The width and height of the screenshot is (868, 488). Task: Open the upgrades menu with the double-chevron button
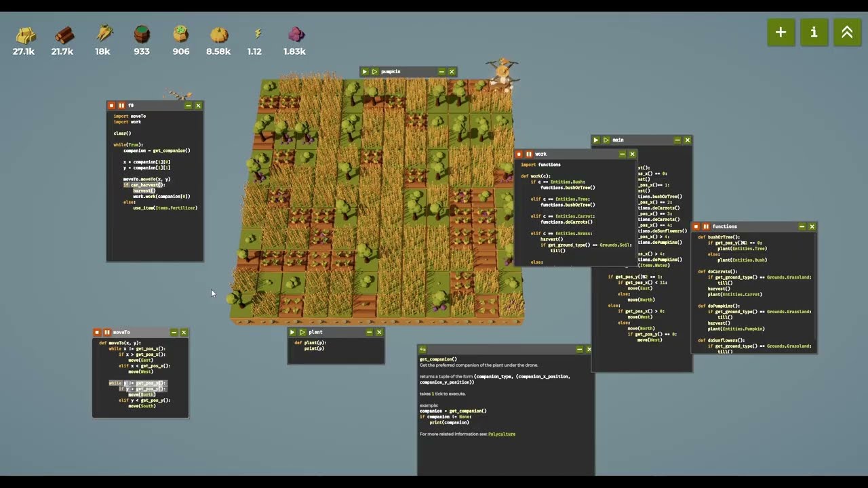coord(847,33)
